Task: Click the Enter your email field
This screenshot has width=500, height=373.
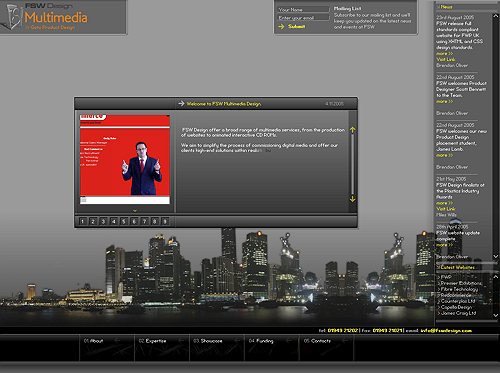Action: (x=303, y=18)
